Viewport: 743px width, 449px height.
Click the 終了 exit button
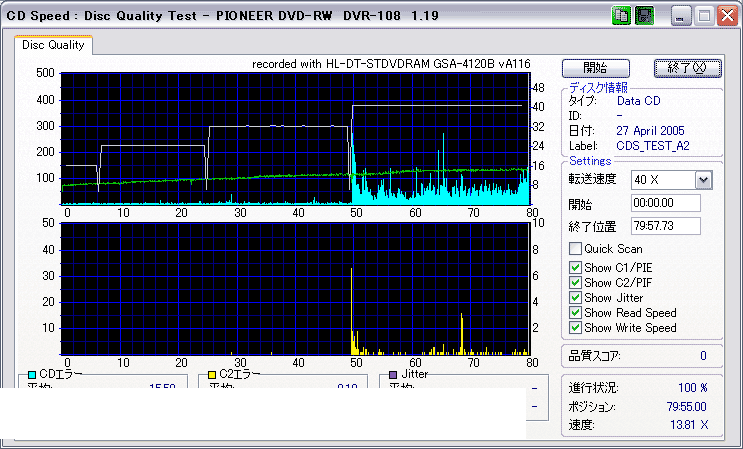pos(688,68)
